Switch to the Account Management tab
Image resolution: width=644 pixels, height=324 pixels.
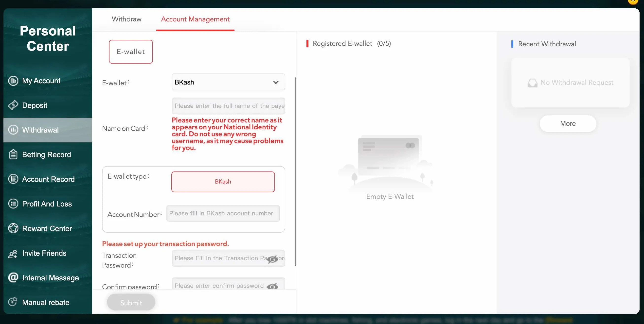pos(195,19)
